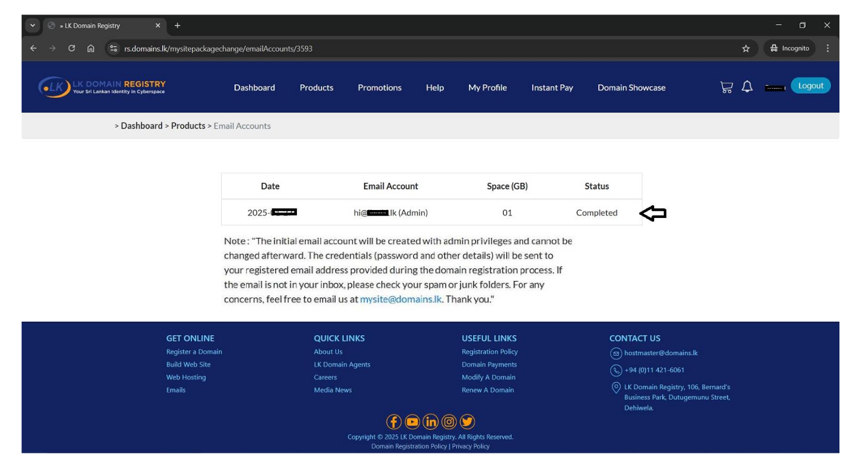
Task: Open Register a Domain footer link
Action: click(x=194, y=351)
